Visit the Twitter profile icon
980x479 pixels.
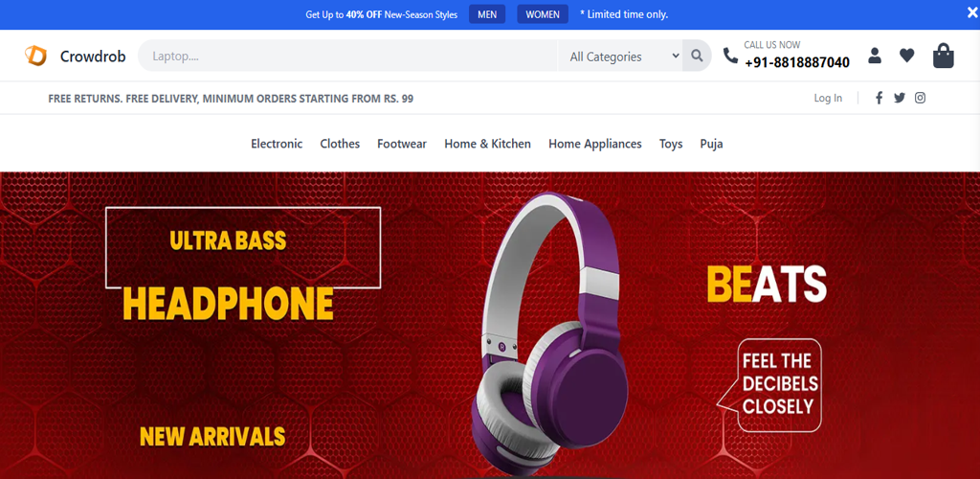[x=900, y=98]
